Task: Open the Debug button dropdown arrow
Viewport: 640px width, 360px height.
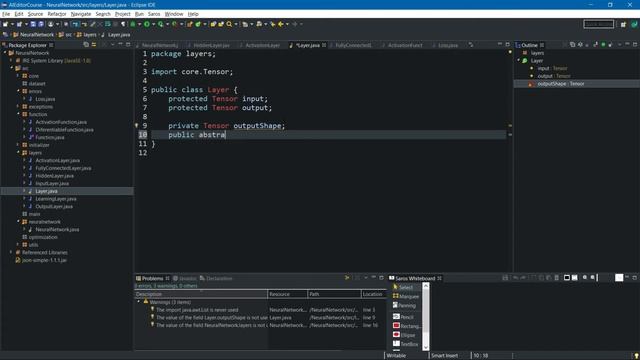Action: click(x=139, y=24)
